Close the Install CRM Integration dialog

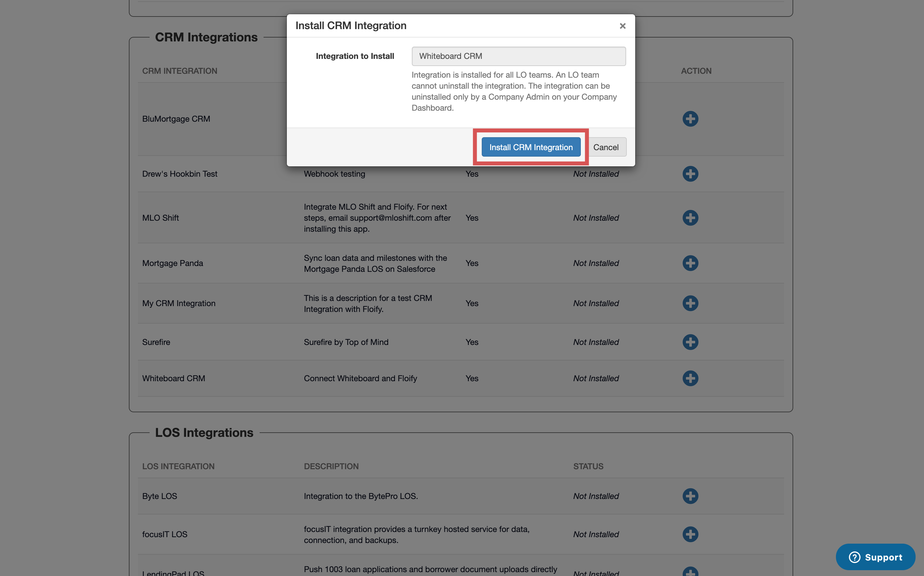pos(623,26)
